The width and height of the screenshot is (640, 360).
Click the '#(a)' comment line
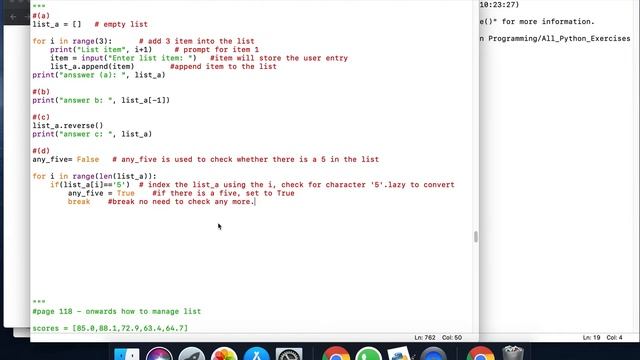(41, 16)
